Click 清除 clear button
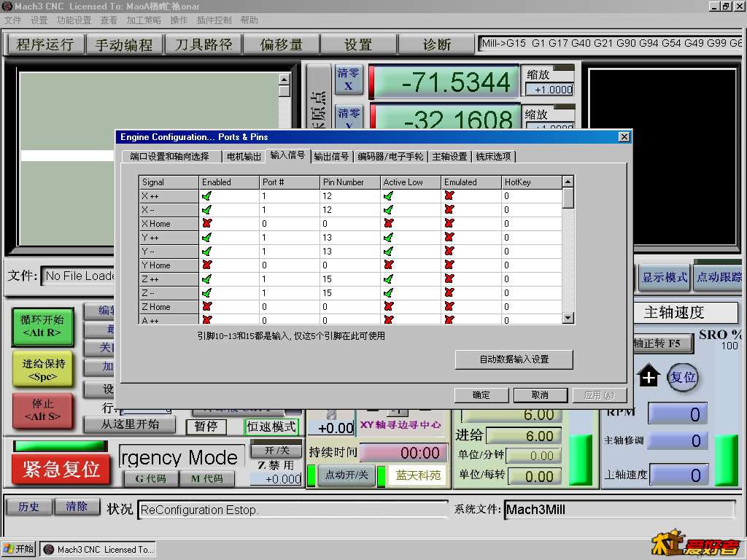Viewport: 747px width, 560px height. pyautogui.click(x=77, y=506)
